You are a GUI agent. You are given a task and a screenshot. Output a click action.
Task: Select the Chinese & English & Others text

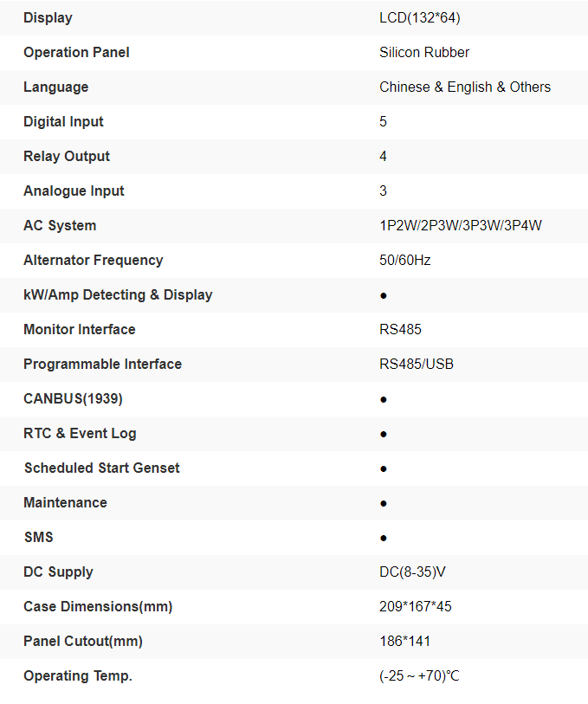465,87
